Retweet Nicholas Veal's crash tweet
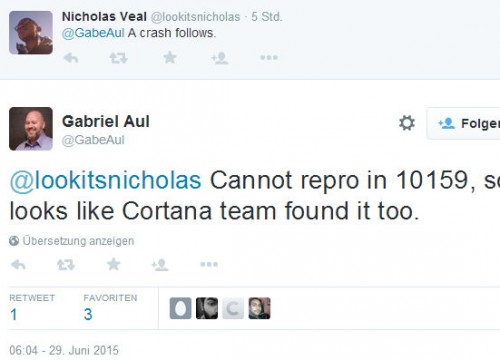 tap(119, 58)
